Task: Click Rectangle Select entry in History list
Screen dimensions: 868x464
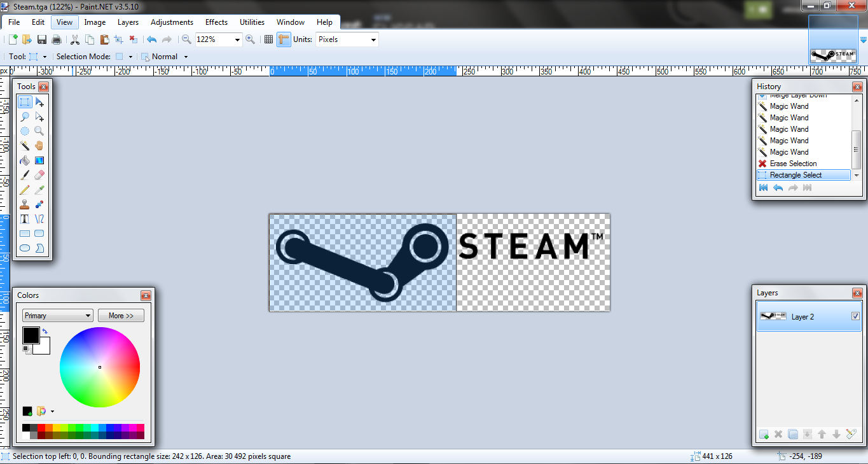Action: point(803,175)
